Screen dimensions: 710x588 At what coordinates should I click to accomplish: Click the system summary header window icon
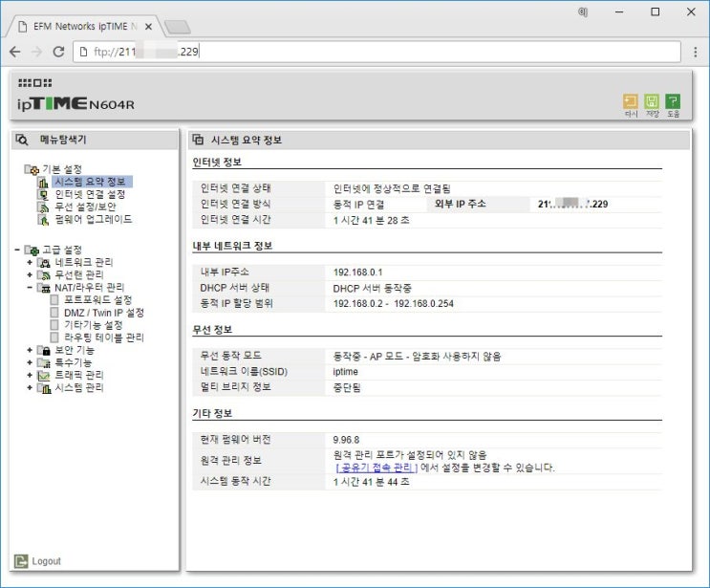198,140
